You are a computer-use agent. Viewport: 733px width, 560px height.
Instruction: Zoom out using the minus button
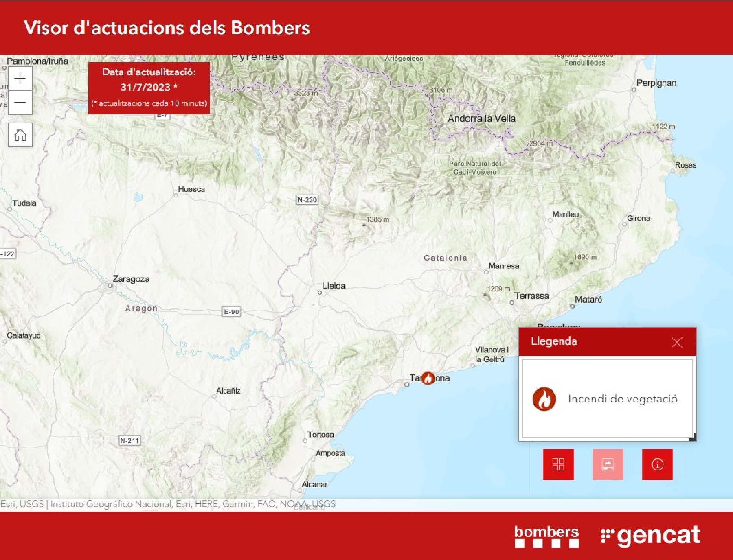point(20,103)
